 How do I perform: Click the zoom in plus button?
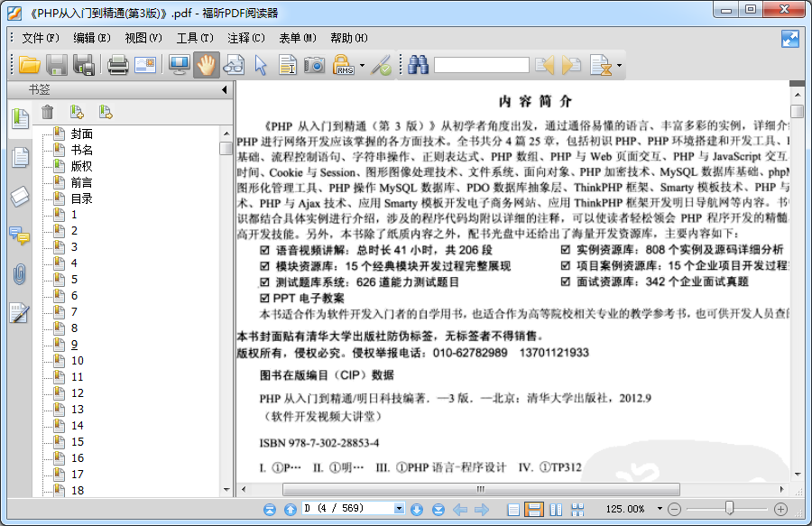[781, 510]
